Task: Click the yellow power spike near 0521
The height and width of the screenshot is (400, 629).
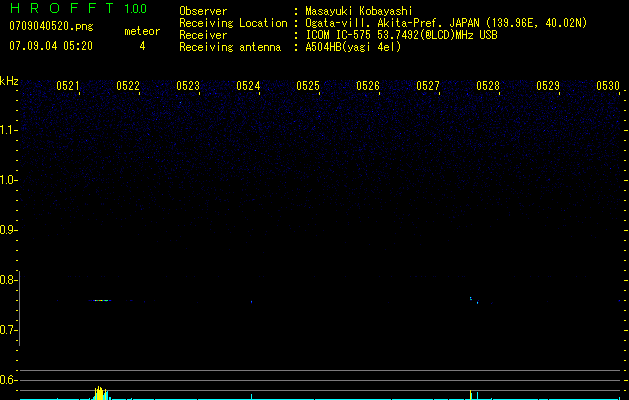Action: 100,393
